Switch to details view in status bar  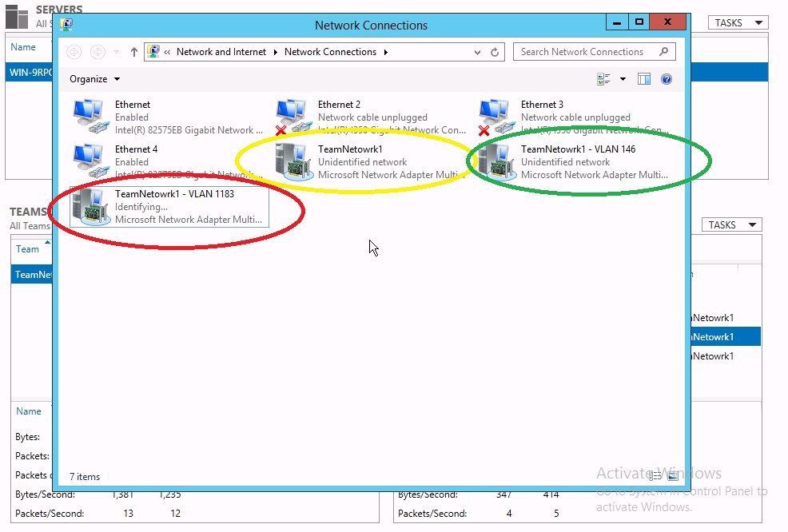tap(655, 476)
